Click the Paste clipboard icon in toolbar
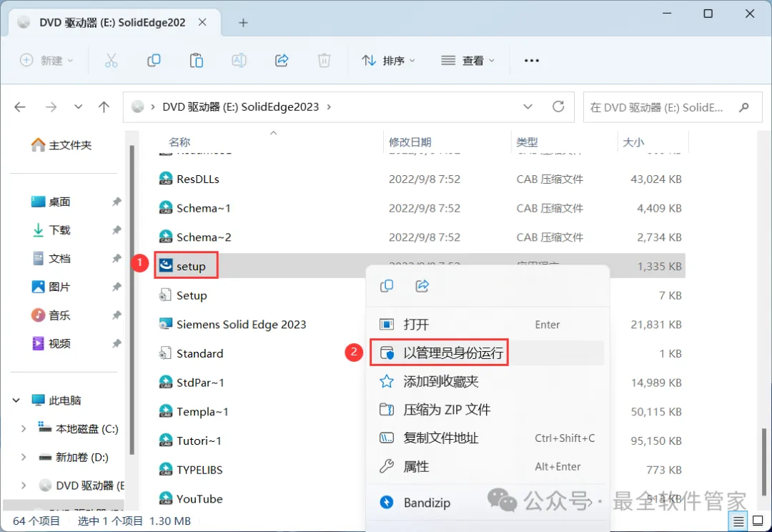This screenshot has height=532, width=772. tap(197, 61)
